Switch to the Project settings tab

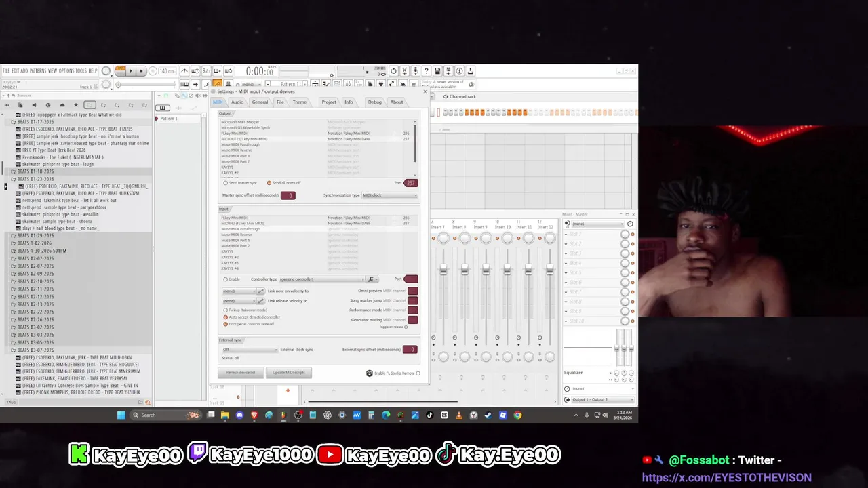point(329,102)
